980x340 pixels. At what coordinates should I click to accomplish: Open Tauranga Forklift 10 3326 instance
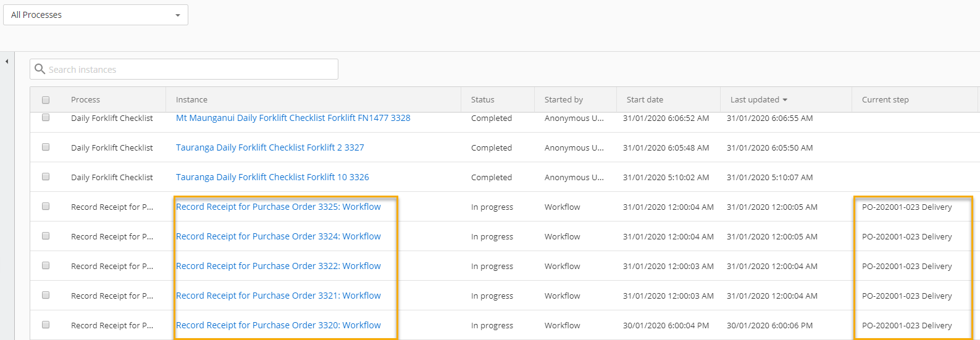coord(272,177)
